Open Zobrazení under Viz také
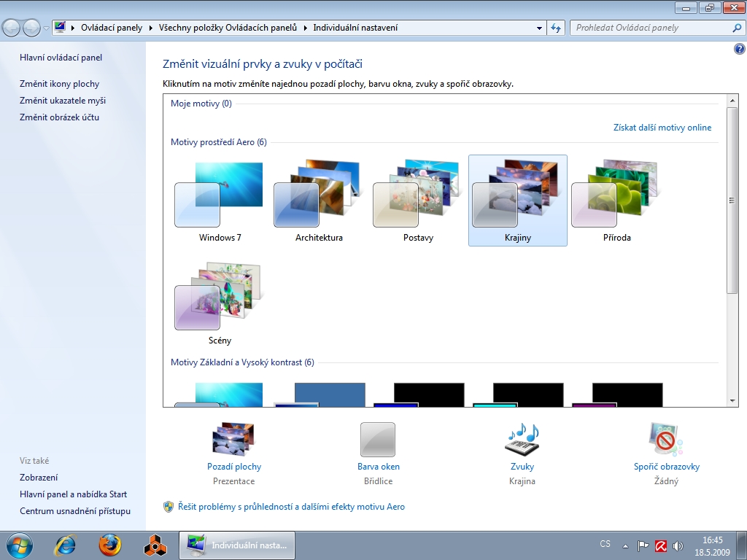 [x=39, y=478]
